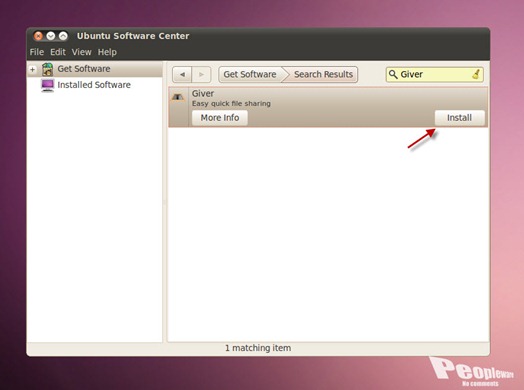Viewport: 524px width, 390px height.
Task: Open the Help menu
Action: point(107,52)
